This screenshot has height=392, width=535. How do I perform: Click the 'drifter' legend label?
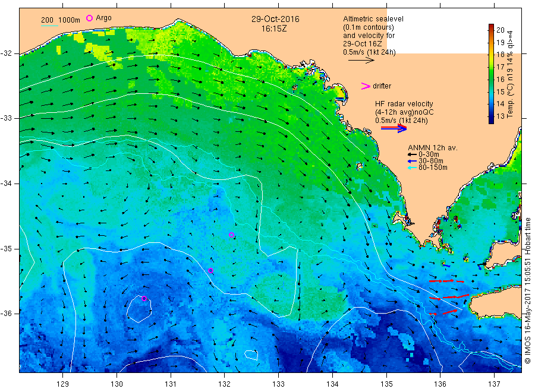[382, 86]
